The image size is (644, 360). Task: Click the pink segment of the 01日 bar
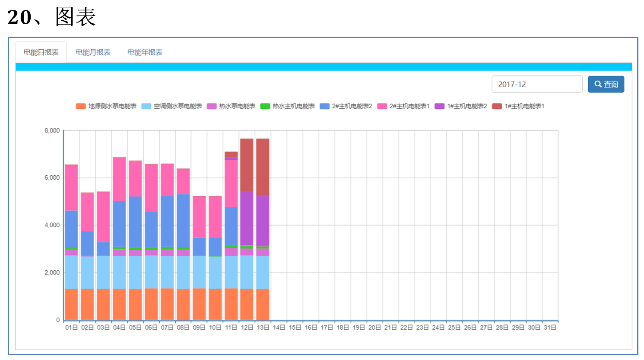pos(71,188)
